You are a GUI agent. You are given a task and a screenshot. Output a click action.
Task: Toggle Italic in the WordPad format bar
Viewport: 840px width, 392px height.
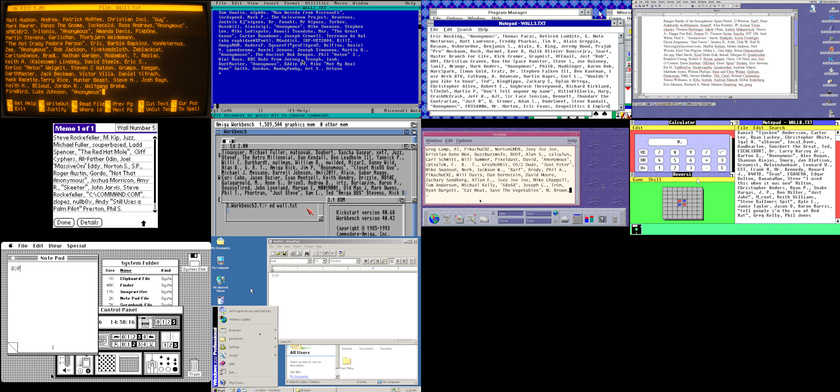coord(372,261)
